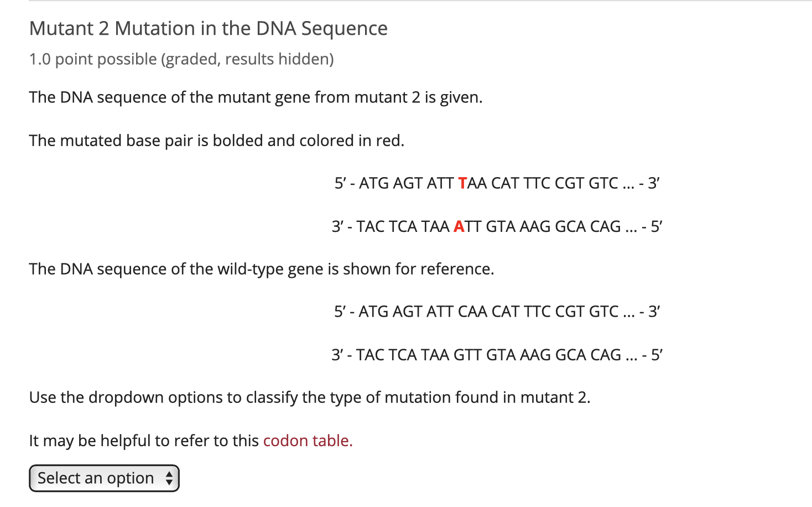The image size is (812, 507).
Task: Click the red mutated A base
Action: coord(459,226)
